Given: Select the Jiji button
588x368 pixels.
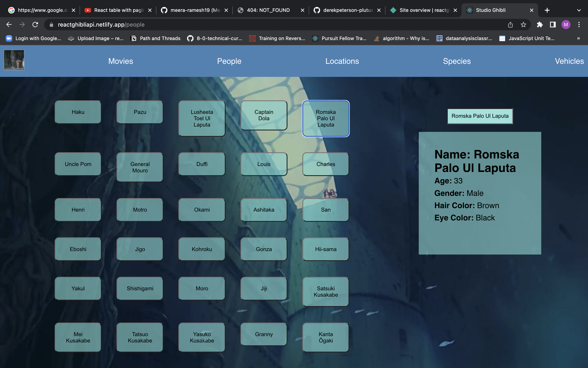Looking at the screenshot, I should (x=264, y=288).
